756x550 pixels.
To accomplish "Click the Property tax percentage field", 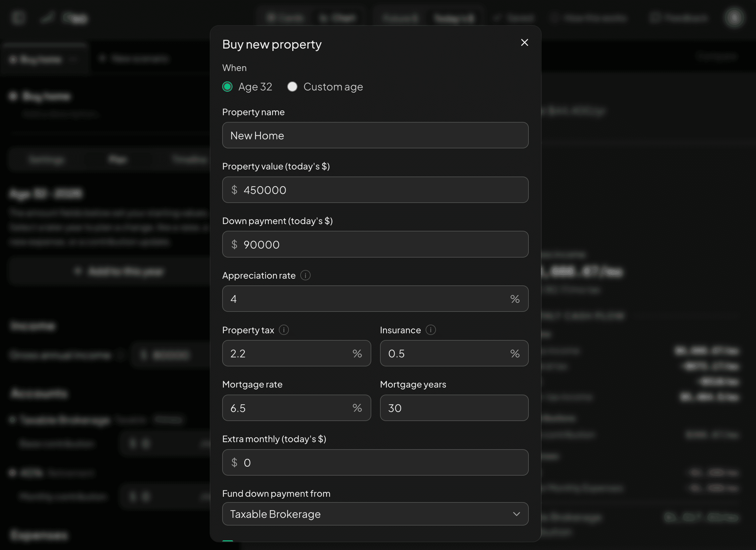I will pos(297,353).
